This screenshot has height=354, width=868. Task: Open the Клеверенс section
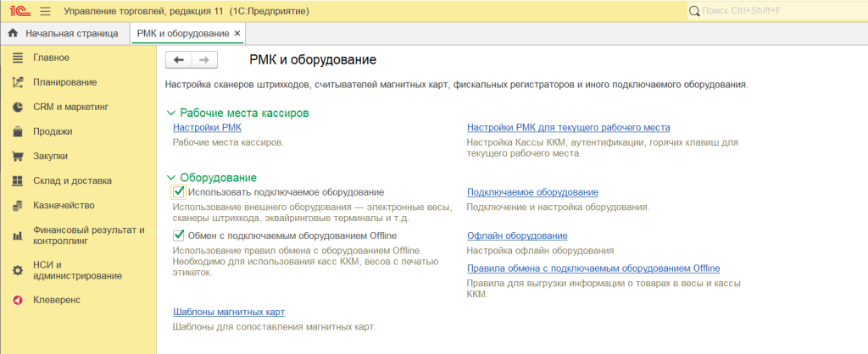[x=57, y=300]
